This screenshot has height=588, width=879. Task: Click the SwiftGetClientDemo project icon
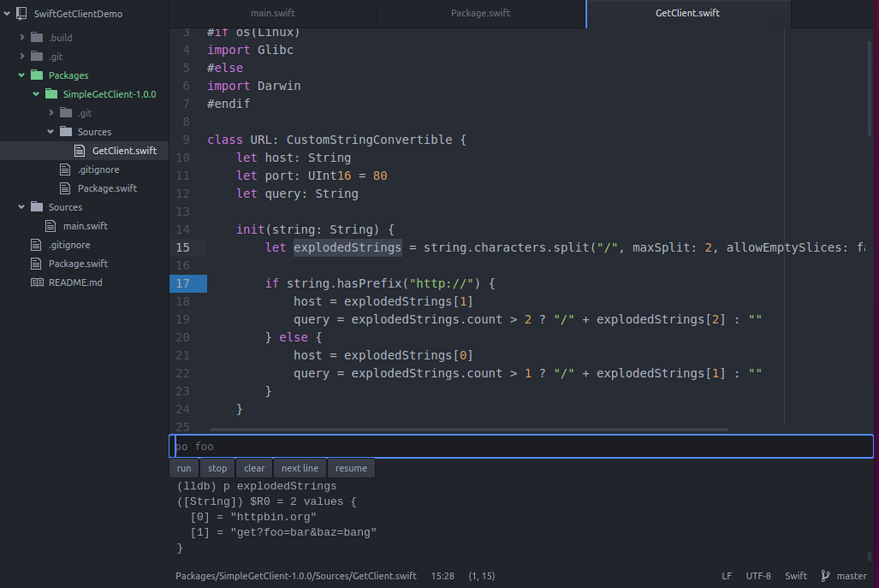[21, 13]
